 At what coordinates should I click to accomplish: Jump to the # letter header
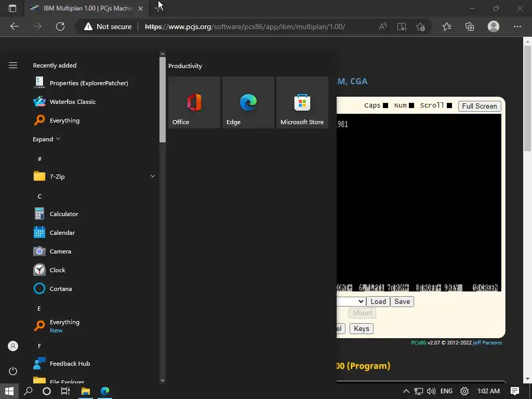[39, 159]
